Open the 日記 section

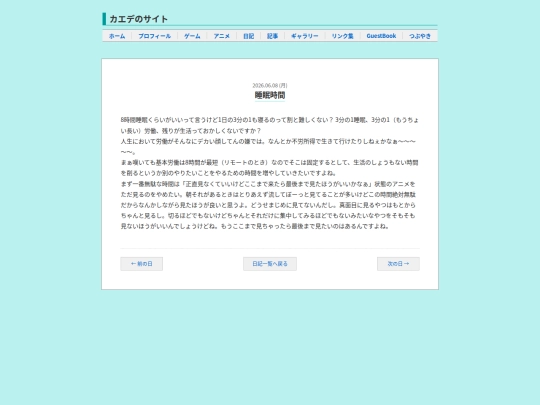click(249, 36)
